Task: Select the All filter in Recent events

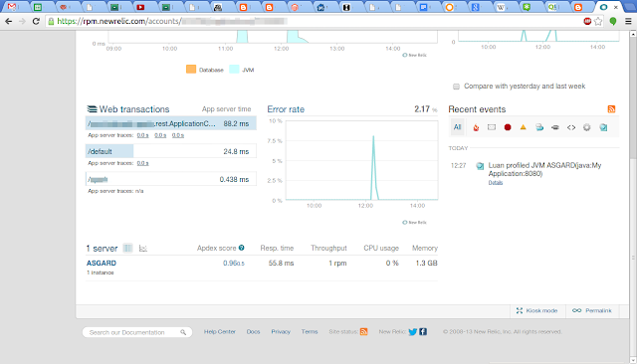Action: coord(458,127)
